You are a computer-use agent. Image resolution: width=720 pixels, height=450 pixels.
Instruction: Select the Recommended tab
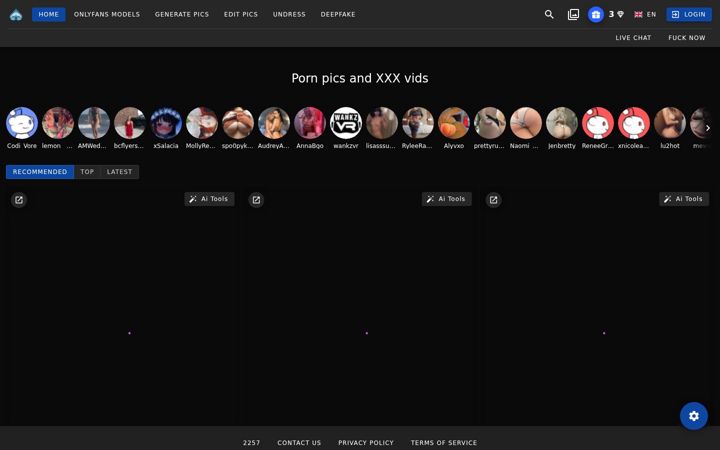tap(40, 172)
